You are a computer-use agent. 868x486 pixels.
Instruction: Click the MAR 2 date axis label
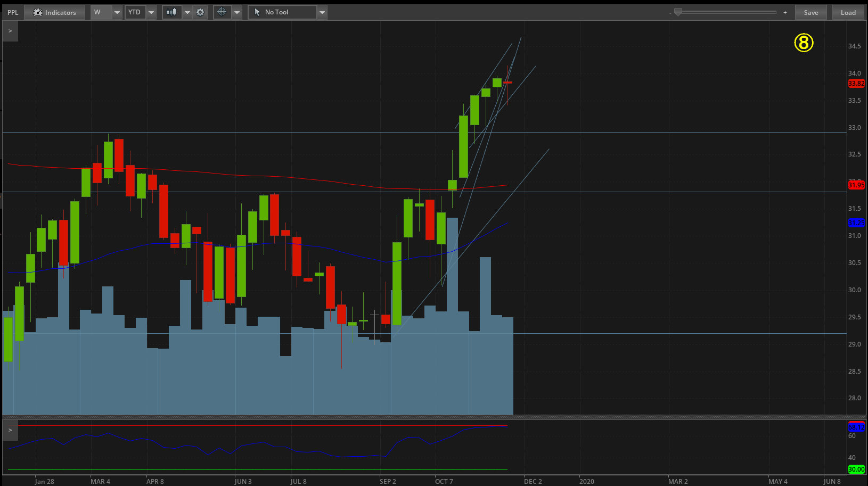678,481
